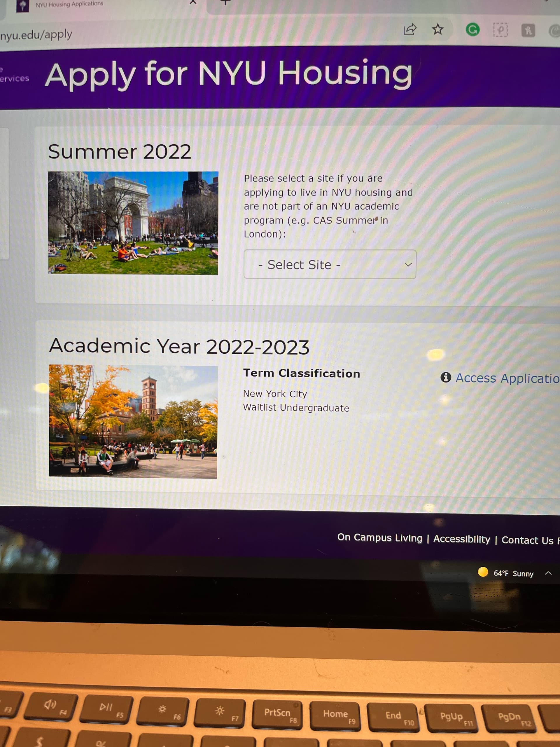Click the NYU torch favicon on tab
The height and width of the screenshot is (747, 560).
(23, 6)
